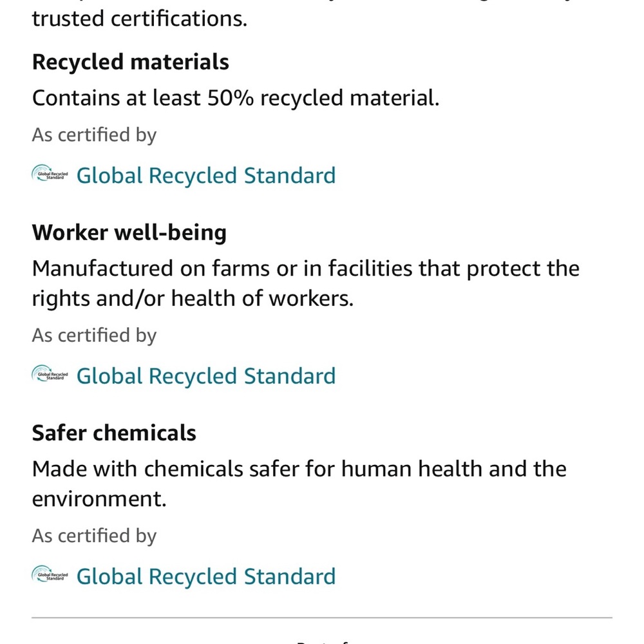Screen dimensions: 644x644
Task: Click the word 'environment.' in Safer chemicals description
Action: pyautogui.click(x=99, y=499)
